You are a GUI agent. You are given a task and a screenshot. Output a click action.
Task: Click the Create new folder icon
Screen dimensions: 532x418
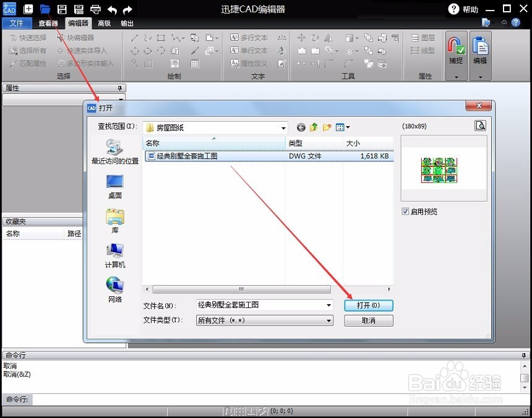pyautogui.click(x=327, y=127)
